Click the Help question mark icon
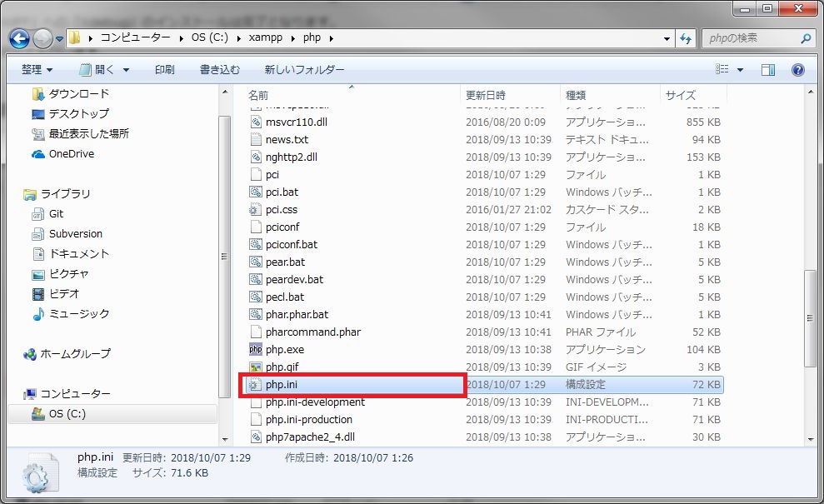 coord(797,70)
